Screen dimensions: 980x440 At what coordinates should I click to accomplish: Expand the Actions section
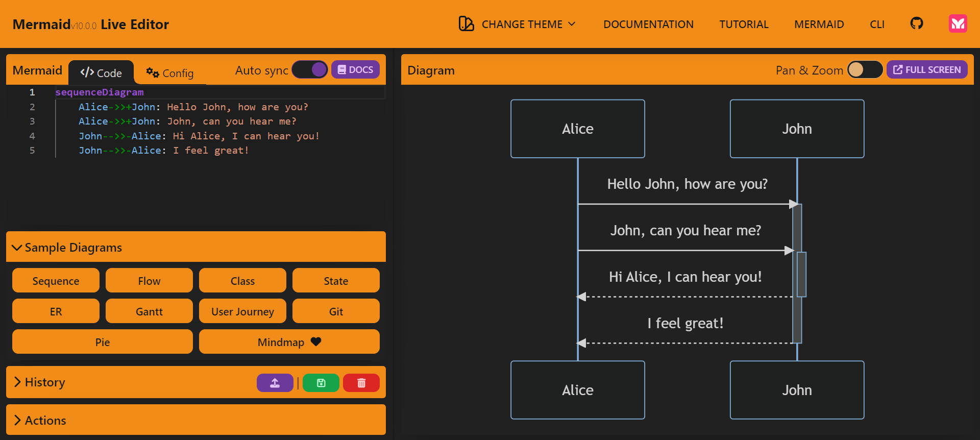coord(196,420)
